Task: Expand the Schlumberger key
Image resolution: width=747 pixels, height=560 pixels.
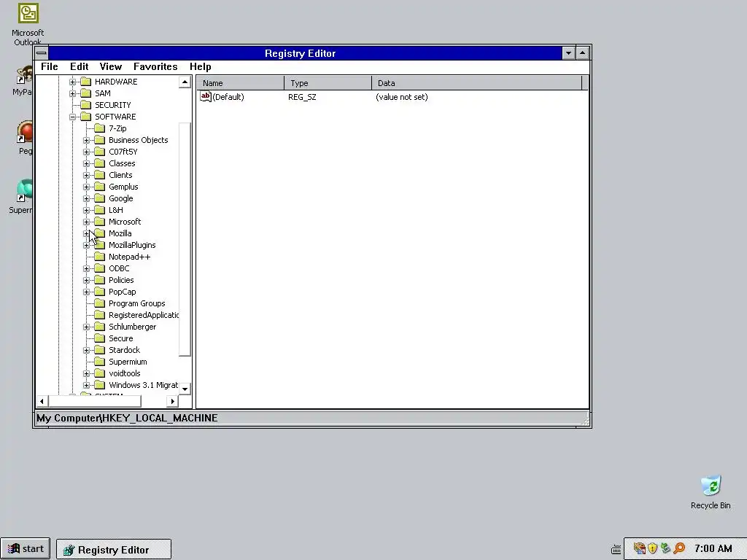Action: click(86, 327)
